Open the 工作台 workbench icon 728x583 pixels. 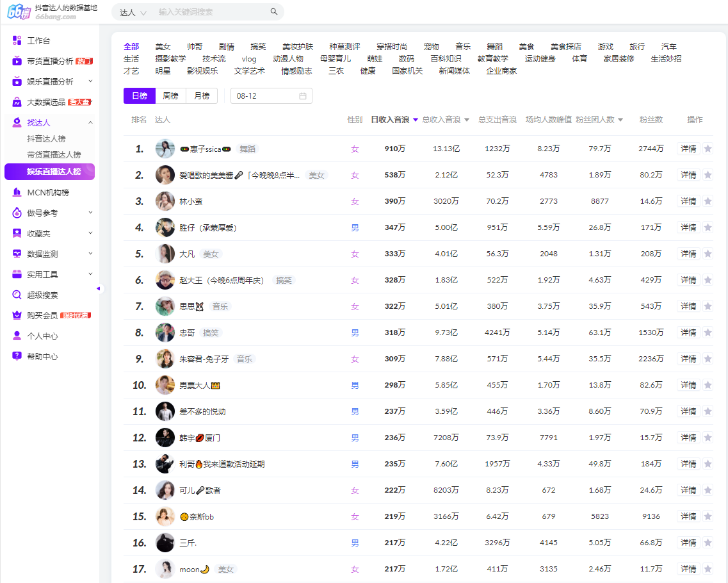click(x=17, y=41)
